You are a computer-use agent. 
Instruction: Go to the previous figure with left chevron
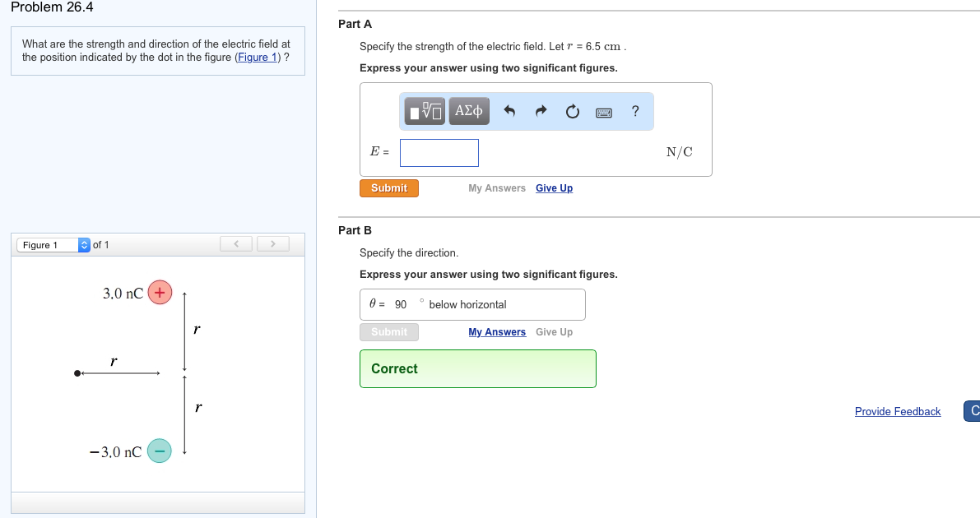(236, 243)
